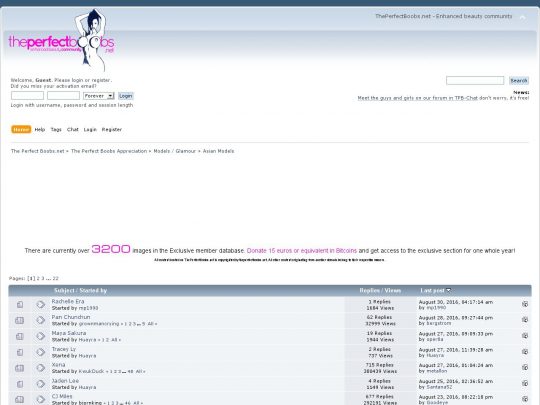Click the Login button next to session dropdown

[x=126, y=96]
